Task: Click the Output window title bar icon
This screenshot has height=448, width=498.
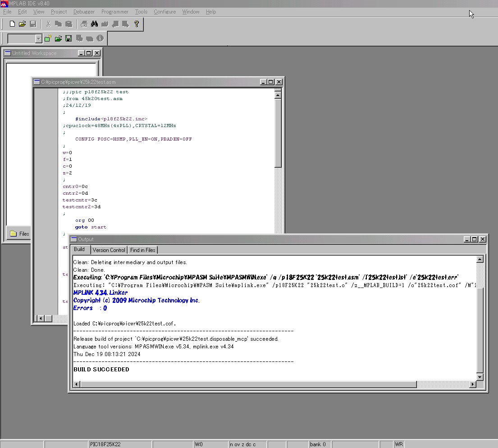Action: [x=74, y=239]
